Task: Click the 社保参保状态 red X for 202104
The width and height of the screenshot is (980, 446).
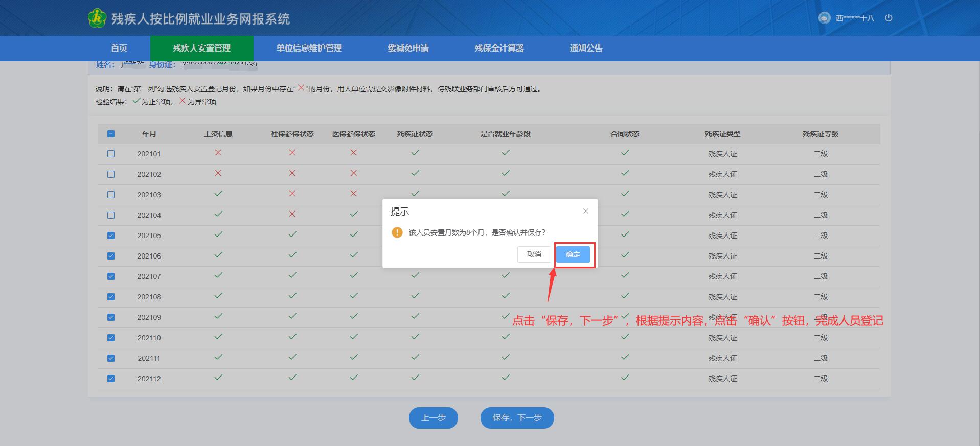Action: click(292, 214)
